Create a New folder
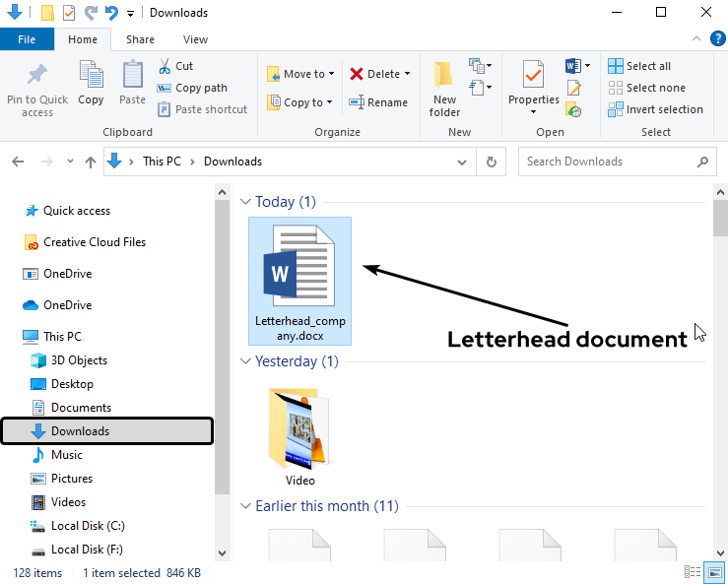The width and height of the screenshot is (728, 584). point(444,90)
